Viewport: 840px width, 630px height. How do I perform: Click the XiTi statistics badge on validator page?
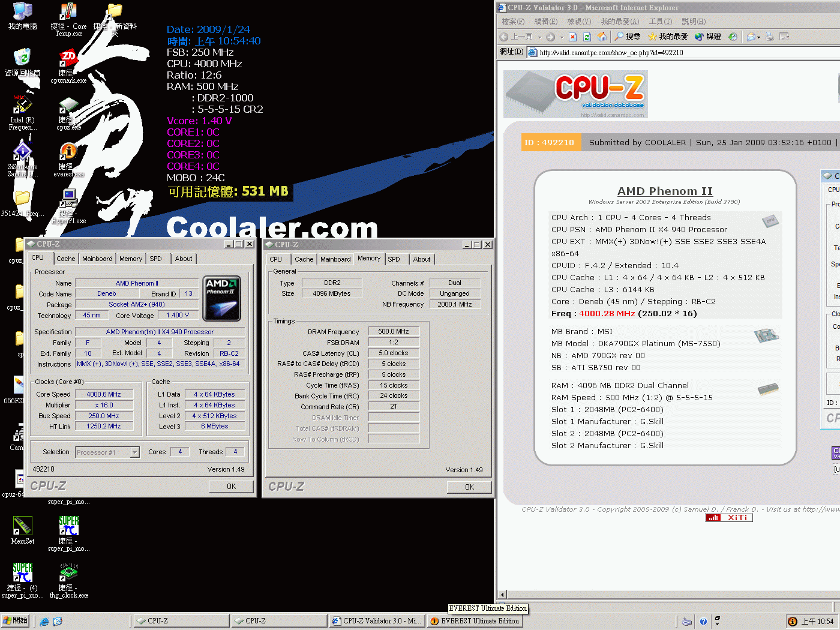pyautogui.click(x=729, y=518)
